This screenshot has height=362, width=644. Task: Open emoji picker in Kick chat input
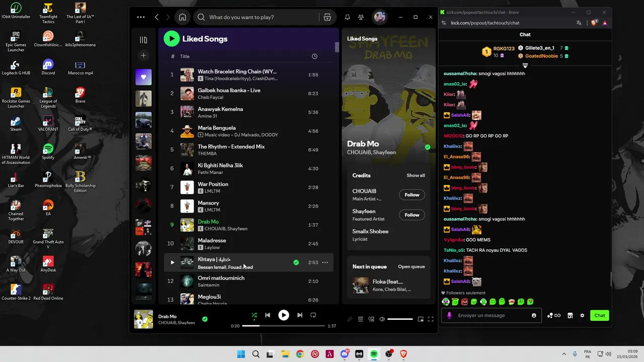pyautogui.click(x=534, y=315)
